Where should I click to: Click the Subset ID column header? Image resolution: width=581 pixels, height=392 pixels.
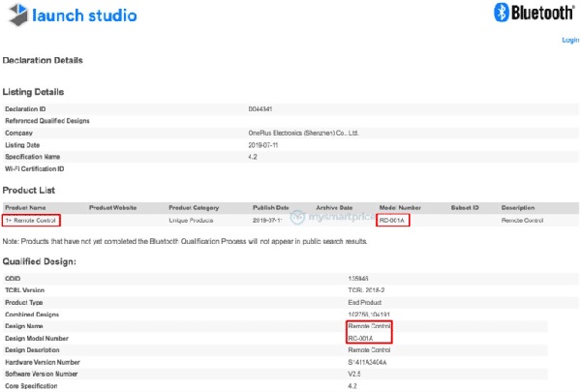[465, 208]
